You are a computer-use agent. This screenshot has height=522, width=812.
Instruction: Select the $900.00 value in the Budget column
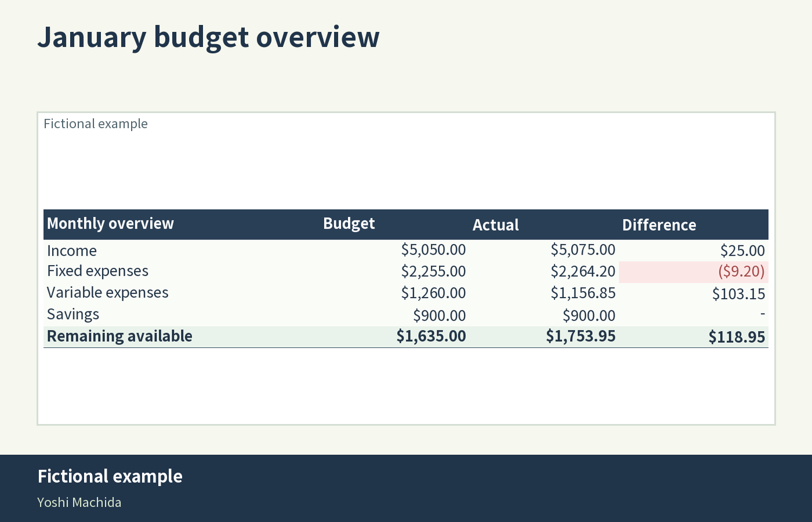click(440, 316)
